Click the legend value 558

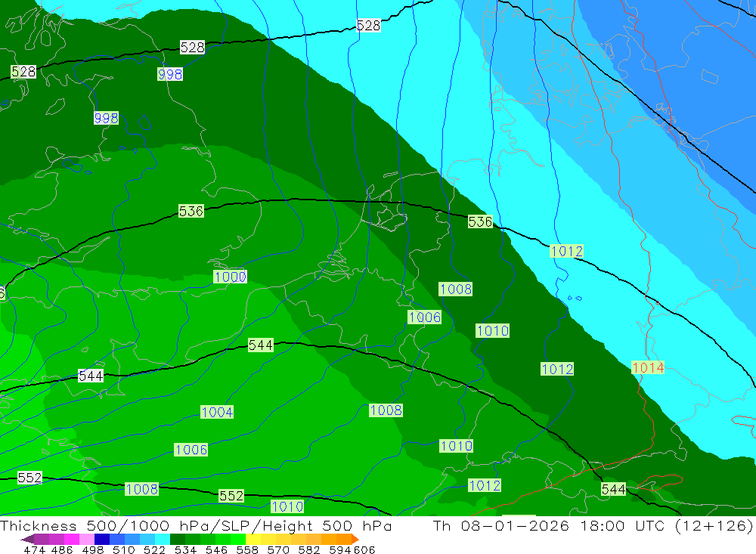247,549
